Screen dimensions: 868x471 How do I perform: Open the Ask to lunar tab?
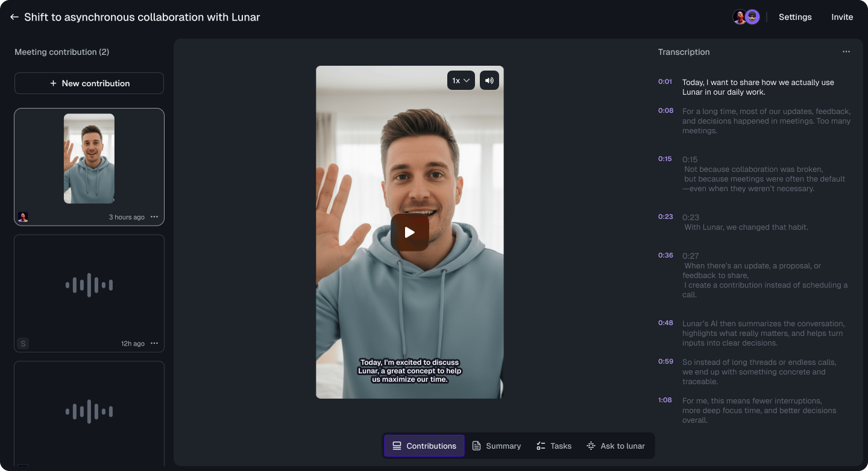click(615, 446)
